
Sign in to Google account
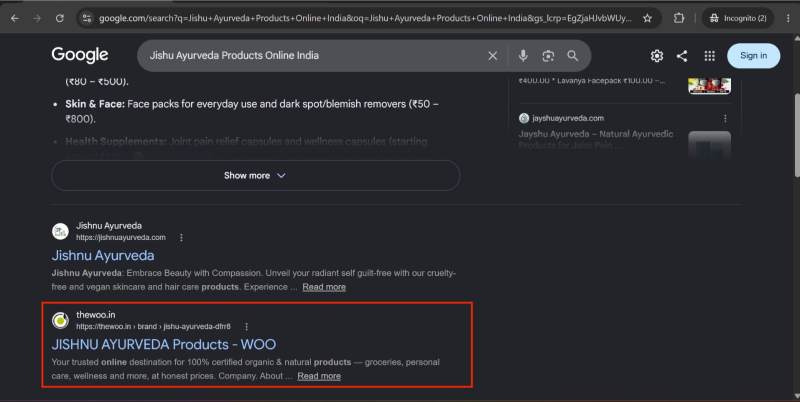click(753, 56)
